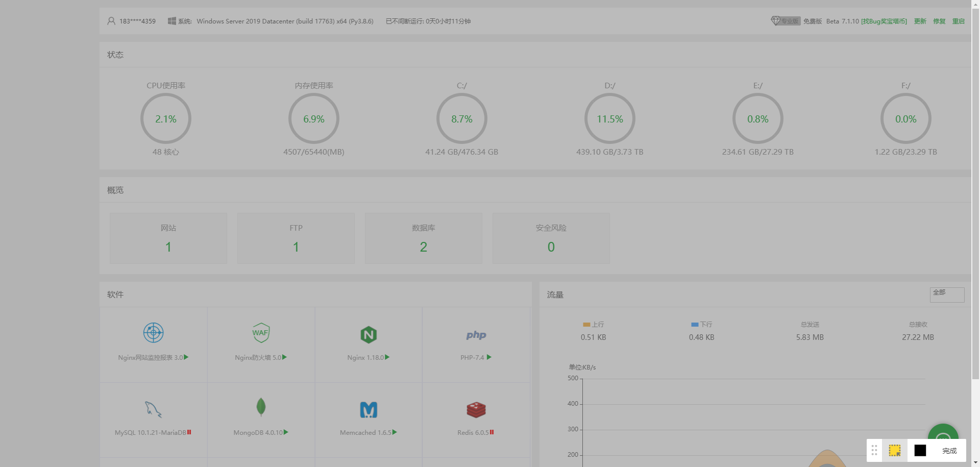Viewport: 980px width, 467px height.
Task: Click the 单位:KB/s chart unit label
Action: coord(582,367)
